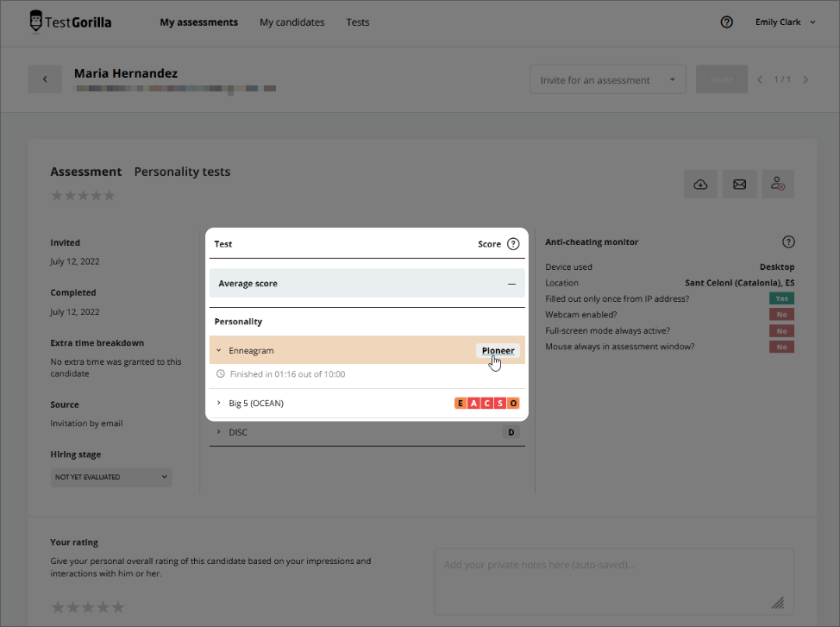Rate one star under Your rating

[x=58, y=607]
